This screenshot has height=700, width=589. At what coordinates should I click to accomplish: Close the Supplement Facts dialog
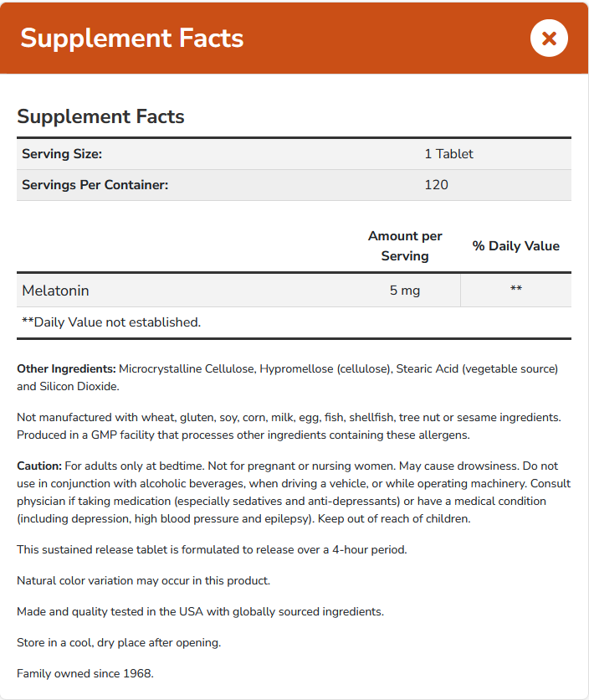click(x=549, y=39)
